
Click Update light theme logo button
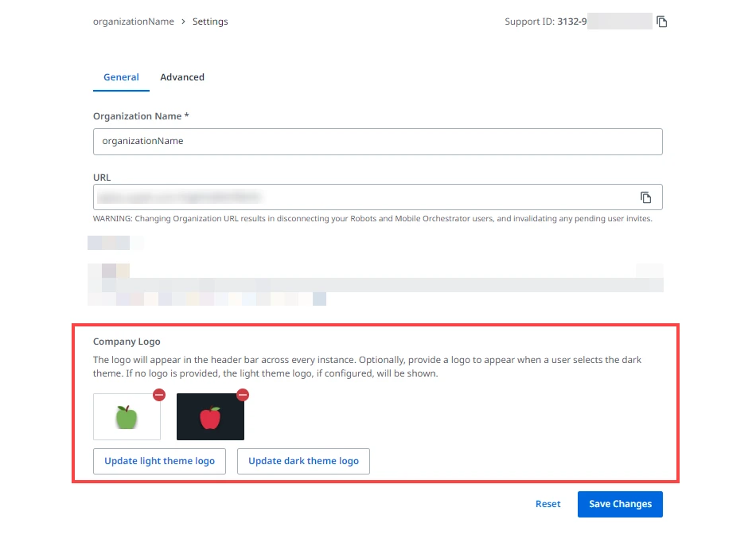[x=160, y=461]
